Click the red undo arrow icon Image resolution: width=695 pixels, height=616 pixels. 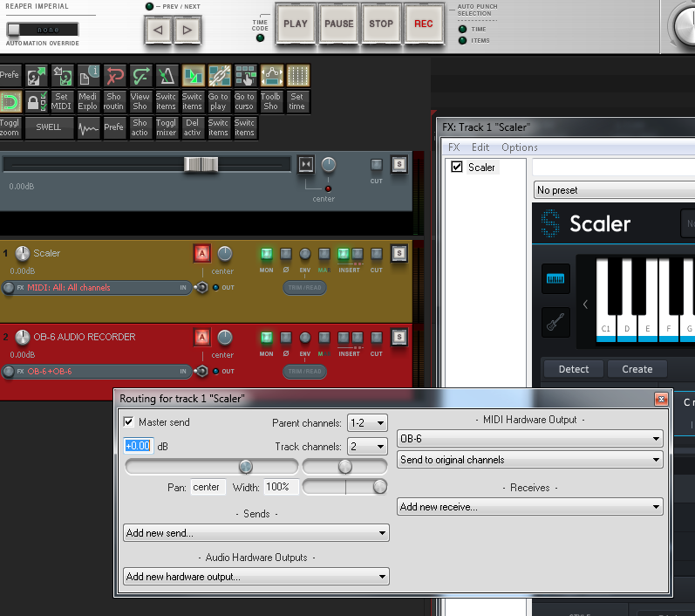pyautogui.click(x=115, y=76)
